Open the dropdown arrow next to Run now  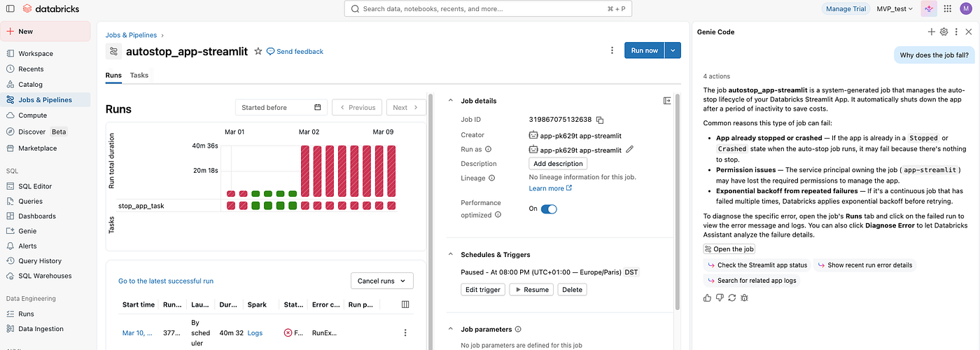(x=673, y=50)
